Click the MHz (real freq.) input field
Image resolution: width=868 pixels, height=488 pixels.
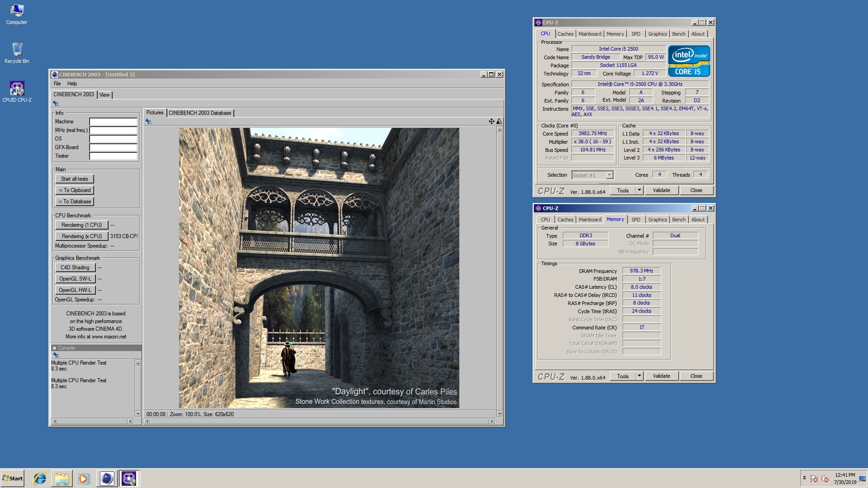click(113, 130)
